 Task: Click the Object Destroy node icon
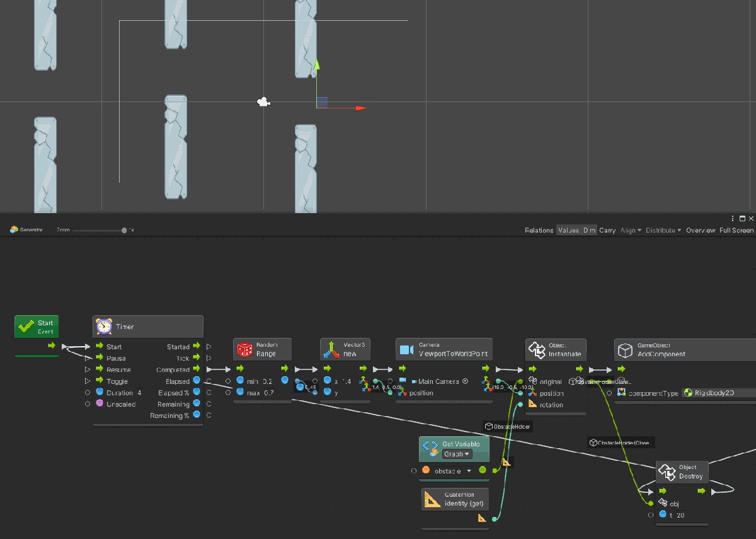pos(667,472)
